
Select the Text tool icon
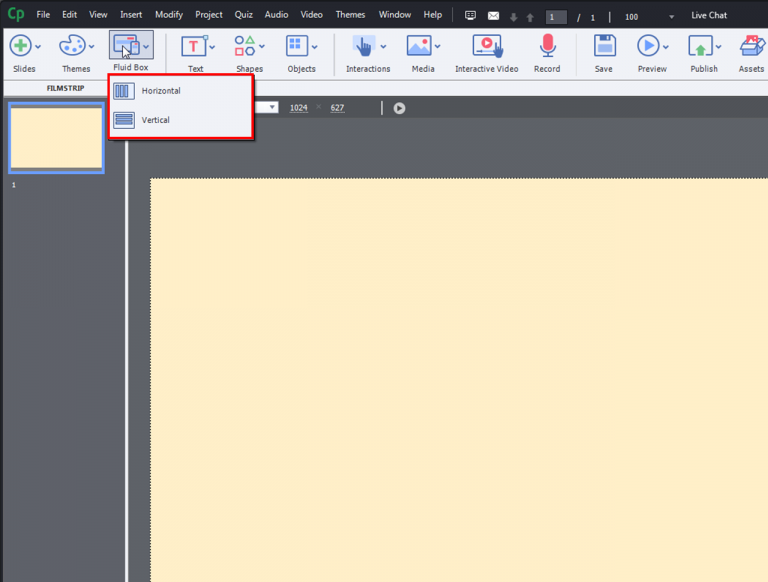pos(193,47)
